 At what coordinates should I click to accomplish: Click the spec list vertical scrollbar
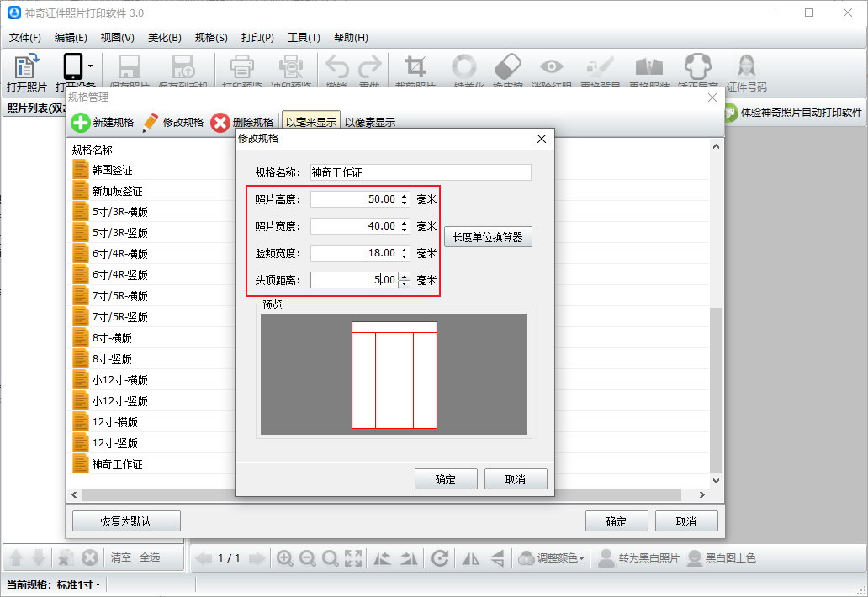tap(717, 387)
